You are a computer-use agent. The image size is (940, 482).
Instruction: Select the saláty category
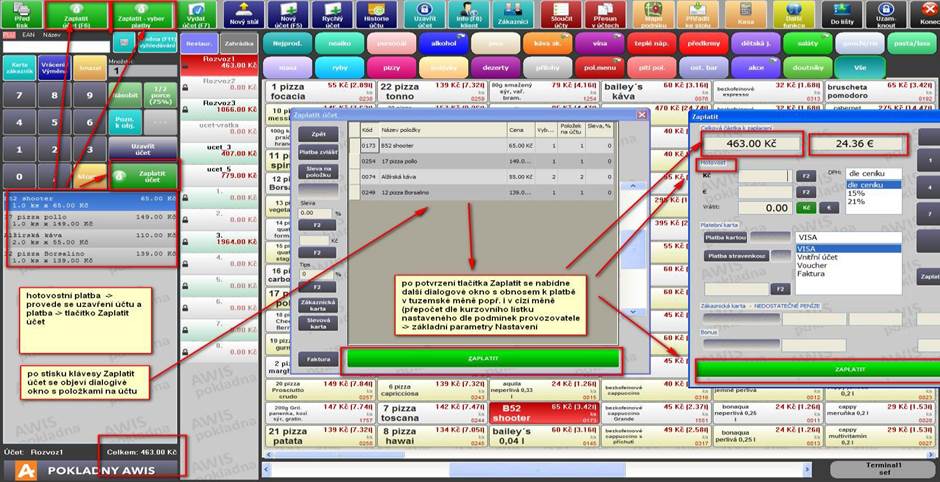click(808, 43)
